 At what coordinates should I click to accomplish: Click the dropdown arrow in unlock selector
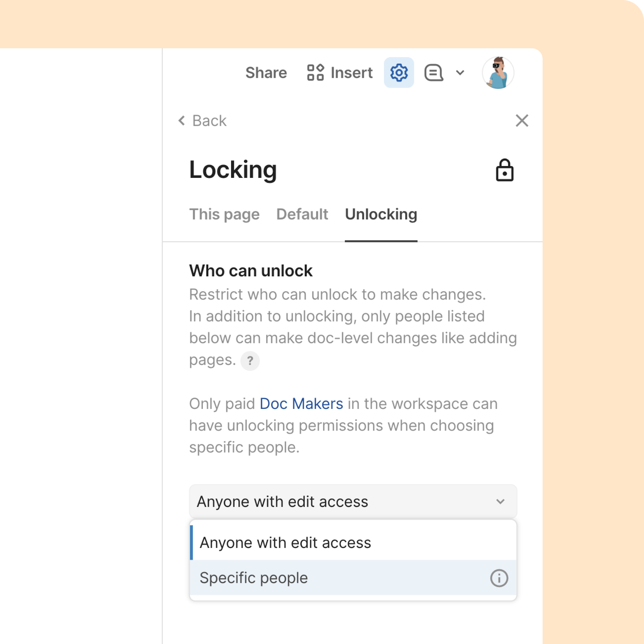tap(500, 501)
